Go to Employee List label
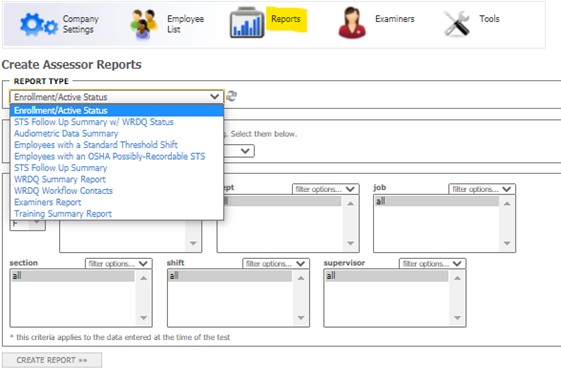The image size is (561, 382). pyautogui.click(x=185, y=24)
